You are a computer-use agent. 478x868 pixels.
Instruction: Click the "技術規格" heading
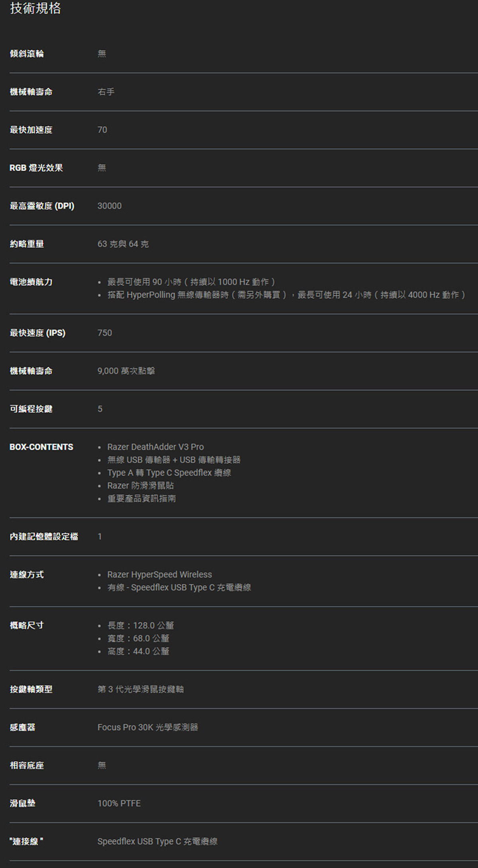click(x=35, y=8)
